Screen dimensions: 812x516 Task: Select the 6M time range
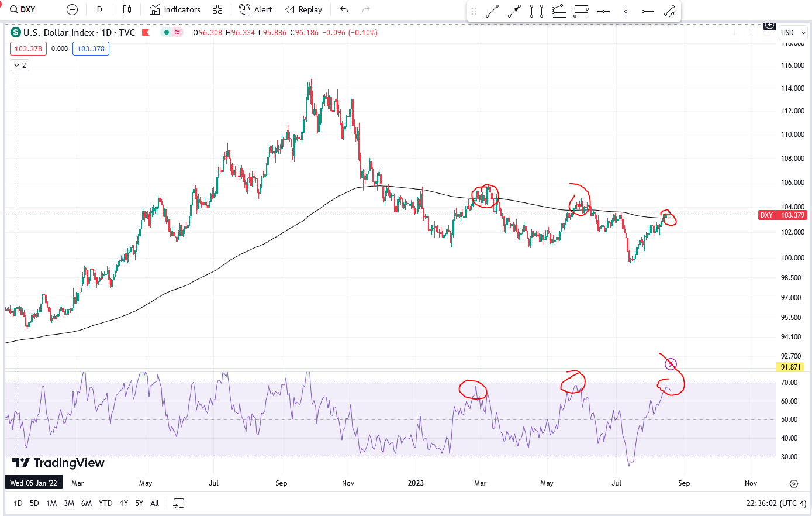(87, 503)
